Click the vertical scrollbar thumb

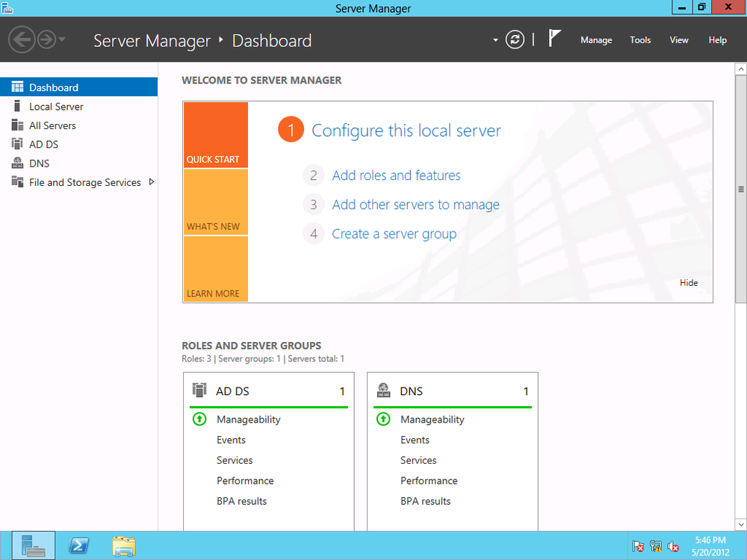(741, 189)
